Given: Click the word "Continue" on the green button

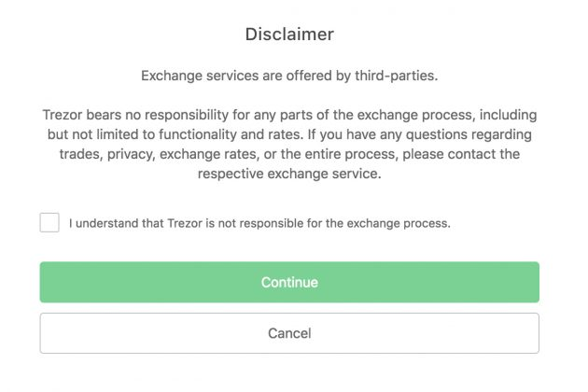Looking at the screenshot, I should pos(289,282).
